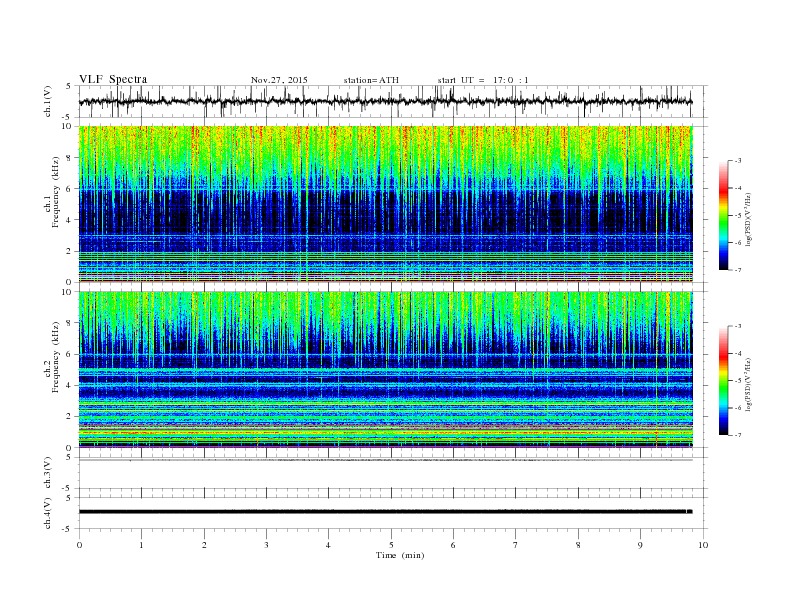The image size is (792, 612).
Task: Click the log(PSD) label beside ch.1 color bar
Action: pyautogui.click(x=749, y=219)
